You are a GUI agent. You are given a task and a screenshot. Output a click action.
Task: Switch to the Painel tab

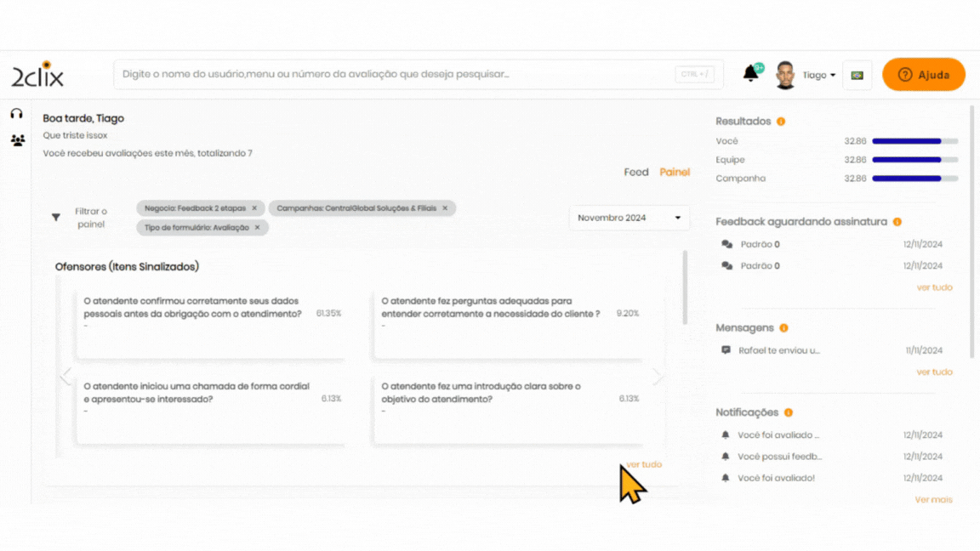(675, 173)
